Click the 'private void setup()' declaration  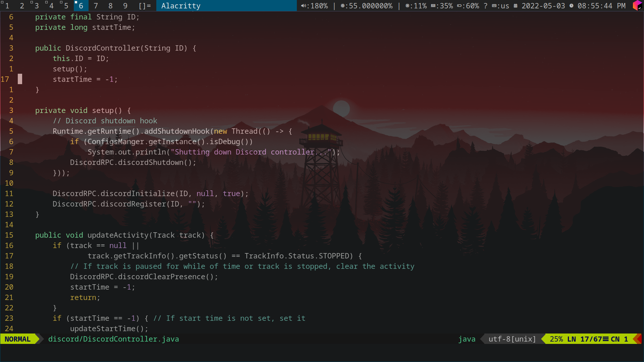click(83, 110)
